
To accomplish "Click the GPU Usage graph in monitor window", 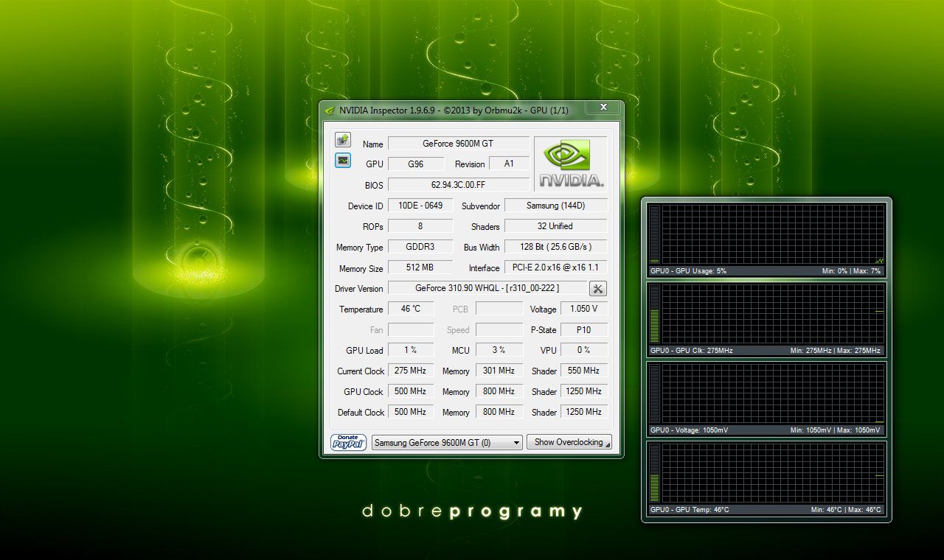I will click(773, 234).
